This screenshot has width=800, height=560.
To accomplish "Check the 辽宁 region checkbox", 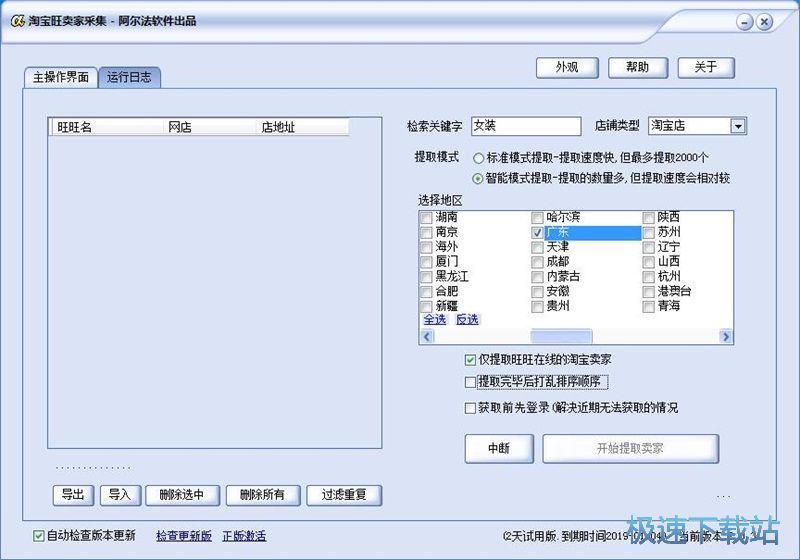I will tap(648, 247).
